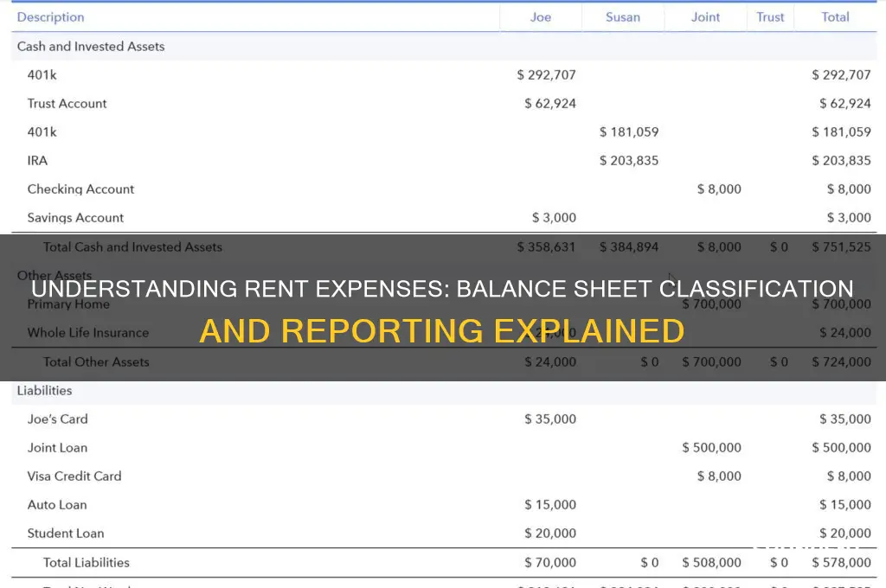This screenshot has width=886, height=588.
Task: Click the Joe column header
Action: (540, 17)
